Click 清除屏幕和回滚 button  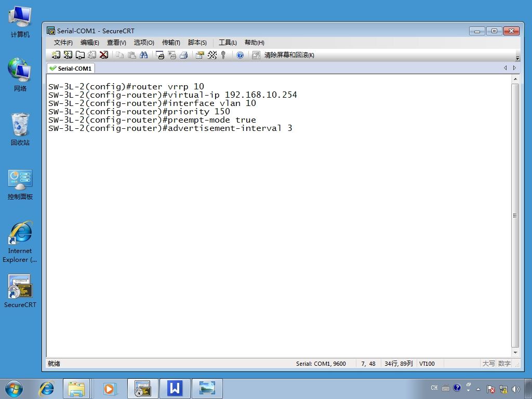[x=289, y=55]
